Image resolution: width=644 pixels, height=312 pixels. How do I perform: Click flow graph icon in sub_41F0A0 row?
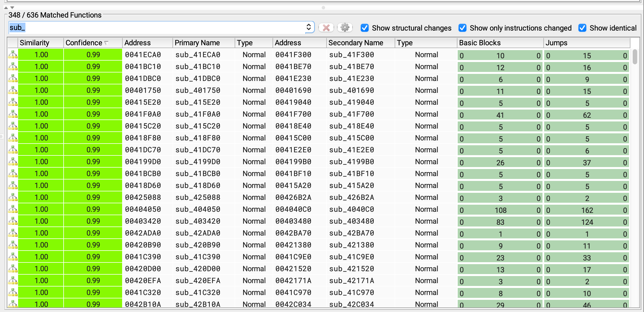[13, 114]
